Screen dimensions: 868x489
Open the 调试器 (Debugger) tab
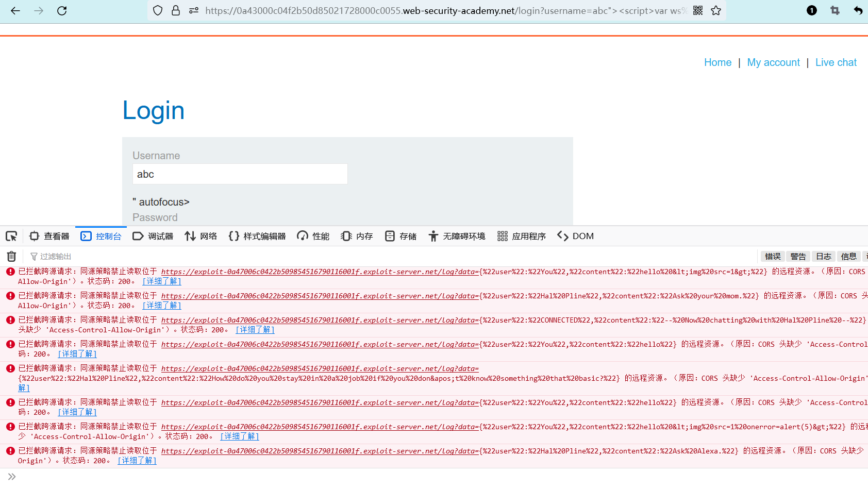(153, 236)
